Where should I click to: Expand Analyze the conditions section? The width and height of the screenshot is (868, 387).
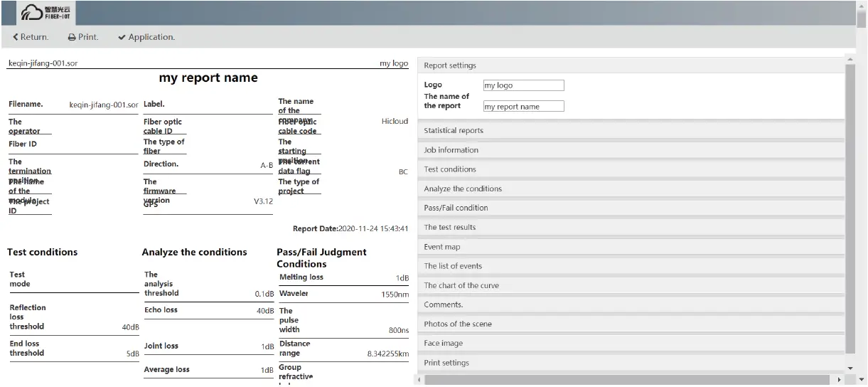point(463,189)
